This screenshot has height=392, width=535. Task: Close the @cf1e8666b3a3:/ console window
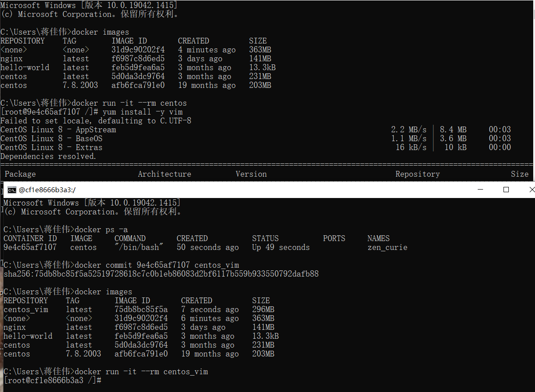pyautogui.click(x=532, y=190)
